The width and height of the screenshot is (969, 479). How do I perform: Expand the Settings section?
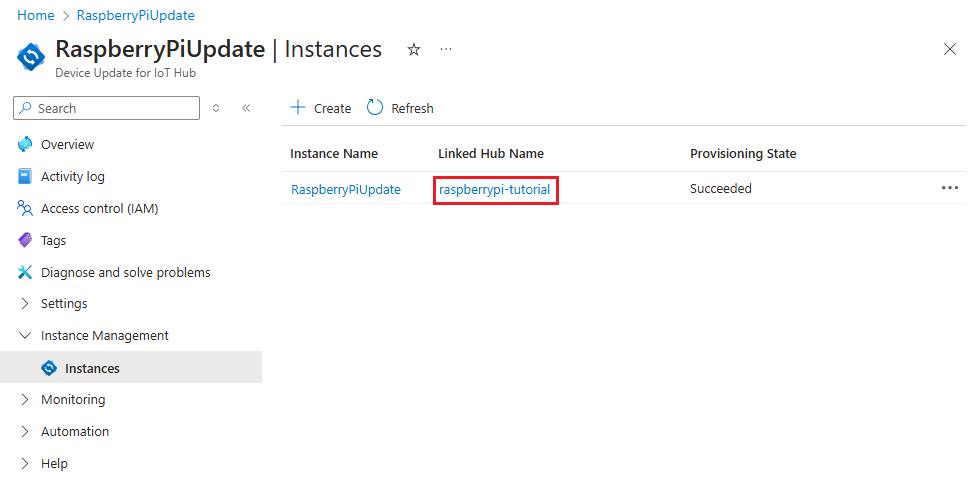click(25, 304)
